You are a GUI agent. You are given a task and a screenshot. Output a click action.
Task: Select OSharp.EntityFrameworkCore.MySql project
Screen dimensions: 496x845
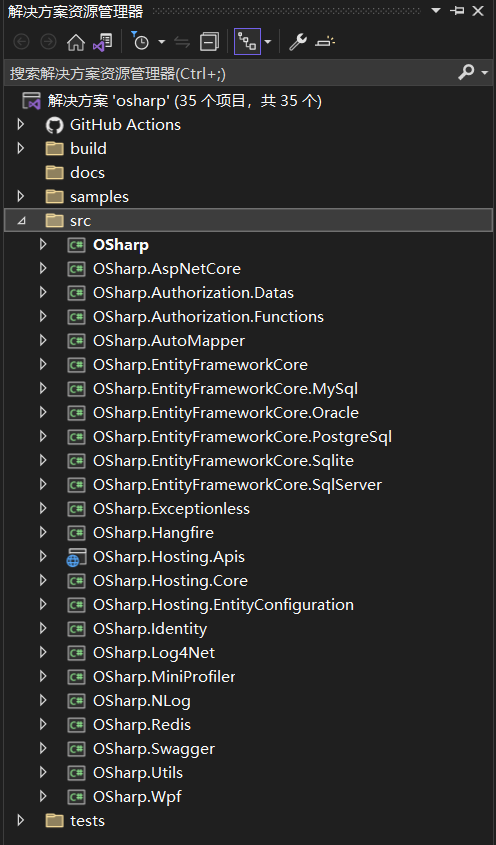click(x=225, y=389)
